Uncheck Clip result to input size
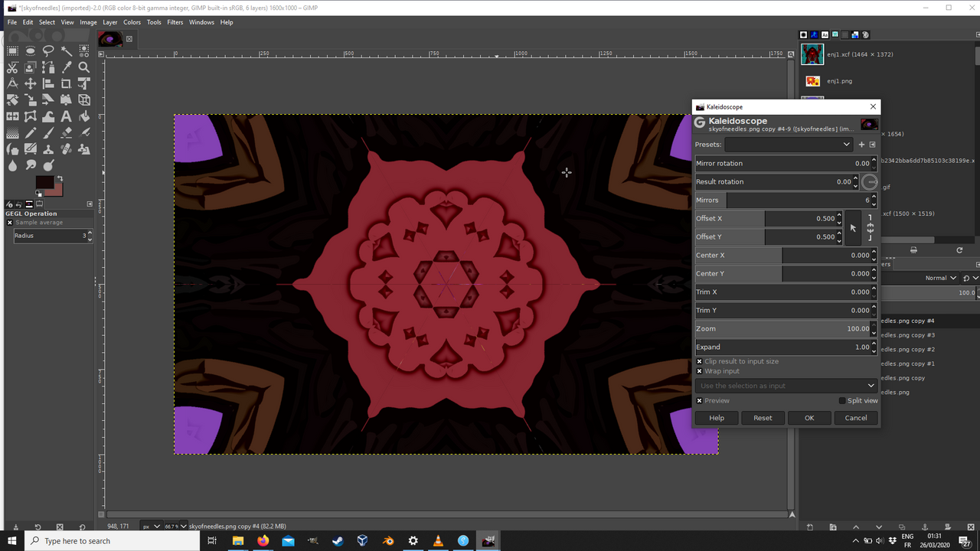 click(x=699, y=361)
